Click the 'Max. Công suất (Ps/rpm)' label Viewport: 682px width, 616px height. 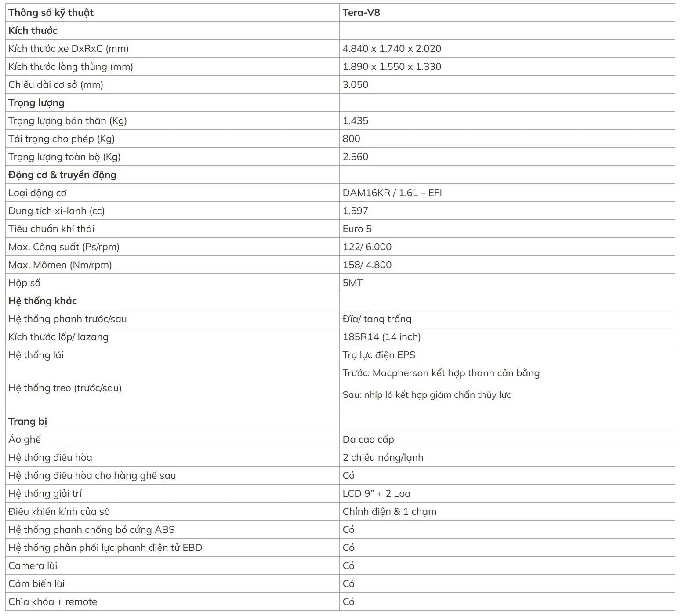pyautogui.click(x=64, y=247)
